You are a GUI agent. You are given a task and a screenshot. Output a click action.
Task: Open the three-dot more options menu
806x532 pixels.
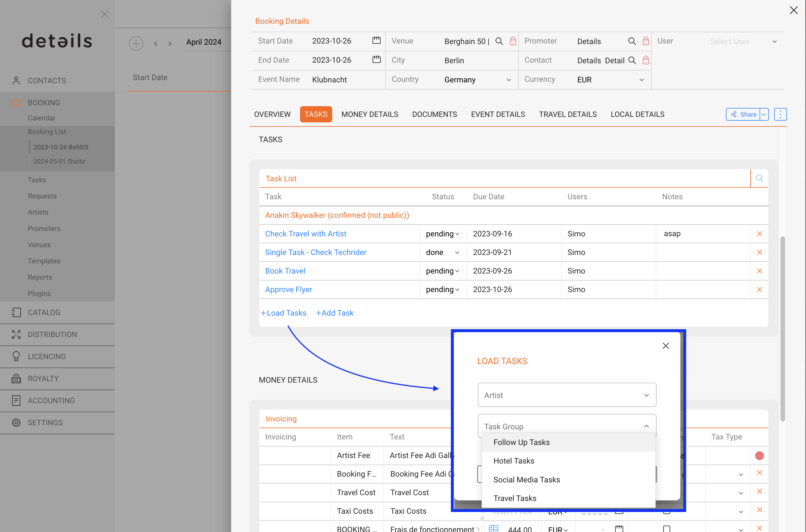[x=780, y=114]
